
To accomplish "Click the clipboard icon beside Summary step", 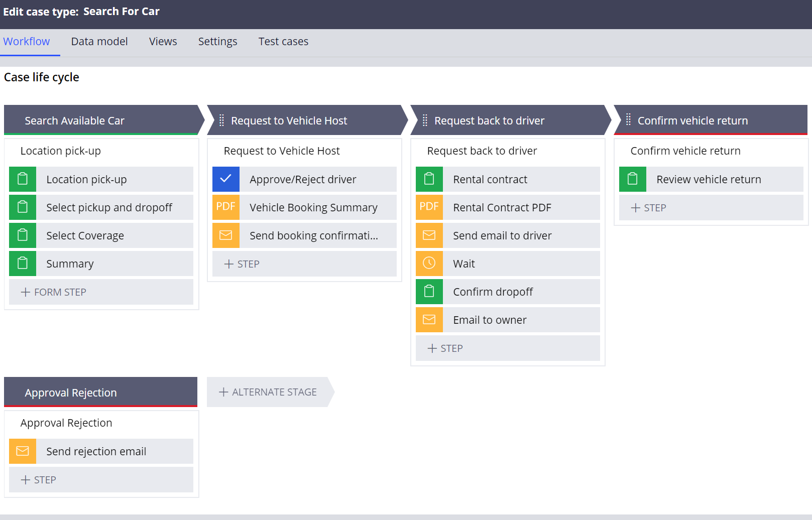I will (x=23, y=264).
